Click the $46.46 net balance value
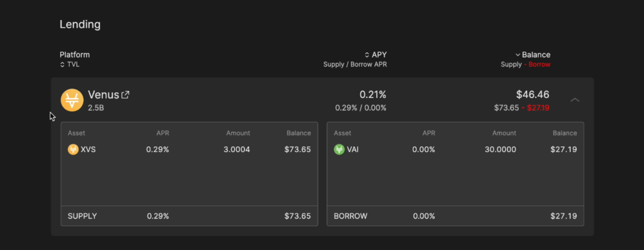This screenshot has width=644, height=250. pos(533,94)
